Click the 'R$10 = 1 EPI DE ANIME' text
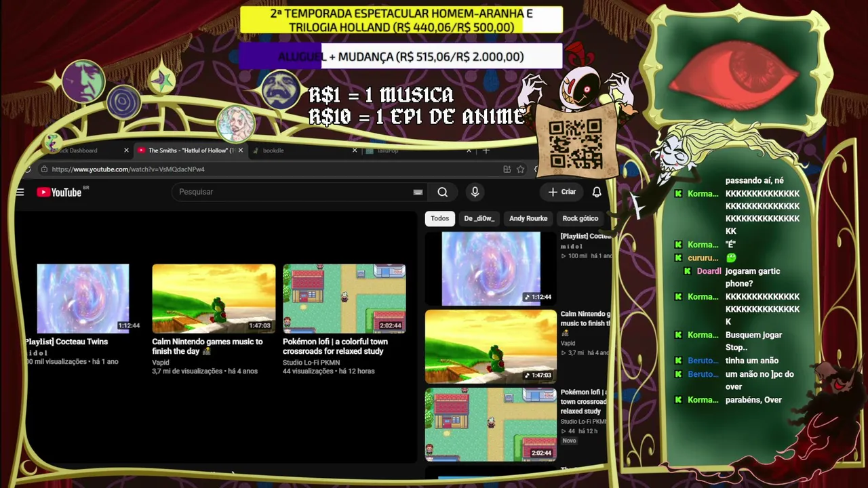 tap(417, 117)
